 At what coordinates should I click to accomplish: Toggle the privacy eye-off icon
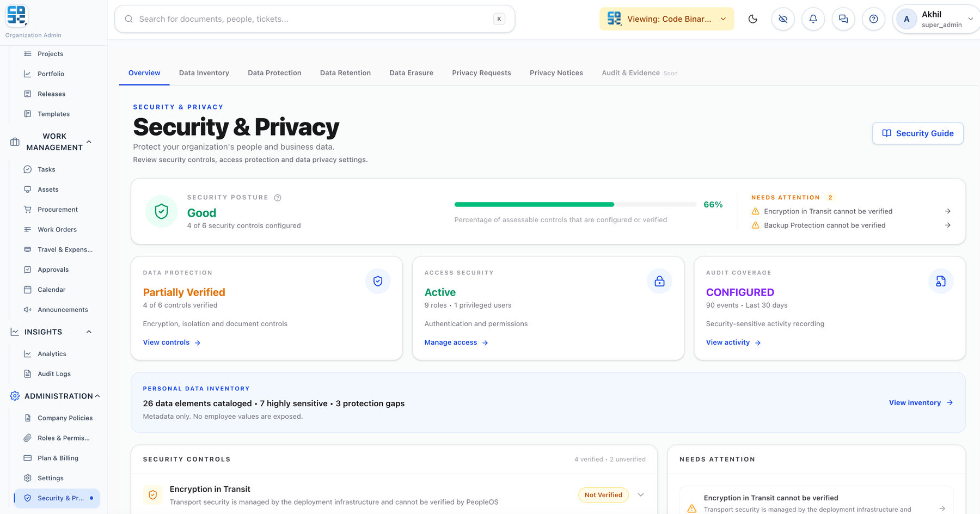click(783, 19)
